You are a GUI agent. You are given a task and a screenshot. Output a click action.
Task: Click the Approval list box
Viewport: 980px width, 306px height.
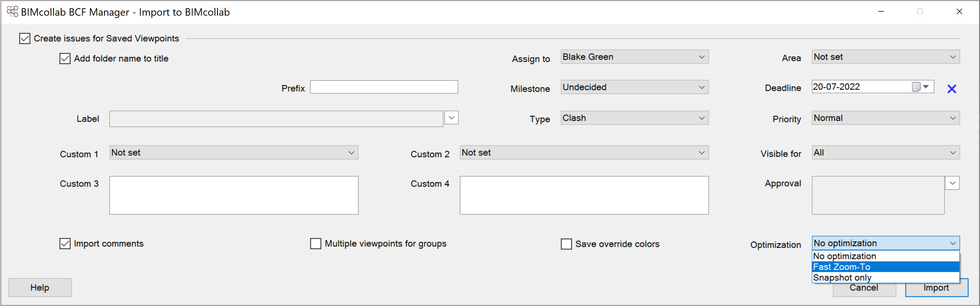point(878,195)
